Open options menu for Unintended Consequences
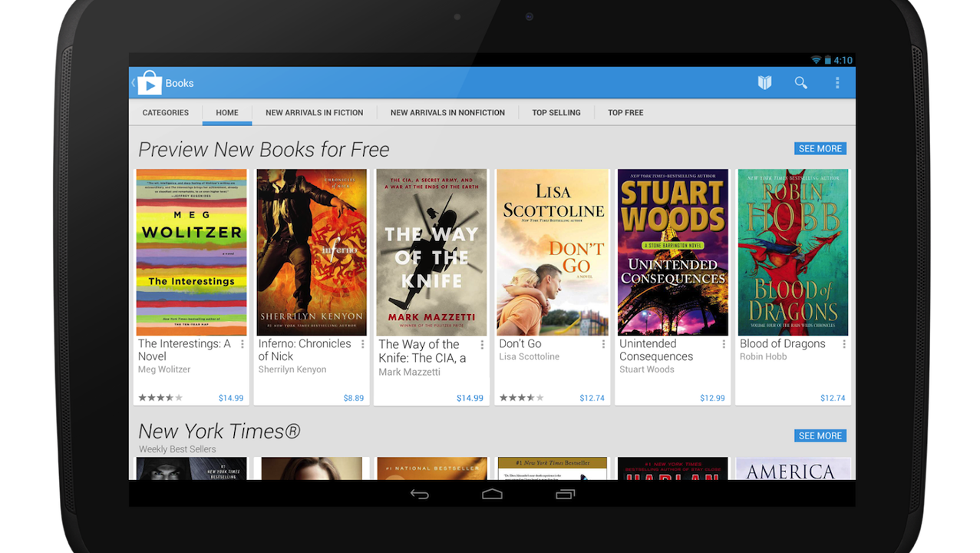 (724, 345)
